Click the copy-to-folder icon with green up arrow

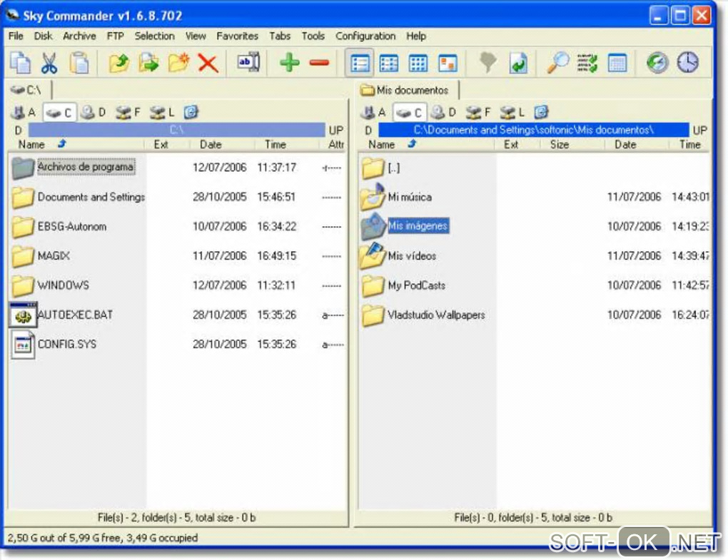(119, 63)
